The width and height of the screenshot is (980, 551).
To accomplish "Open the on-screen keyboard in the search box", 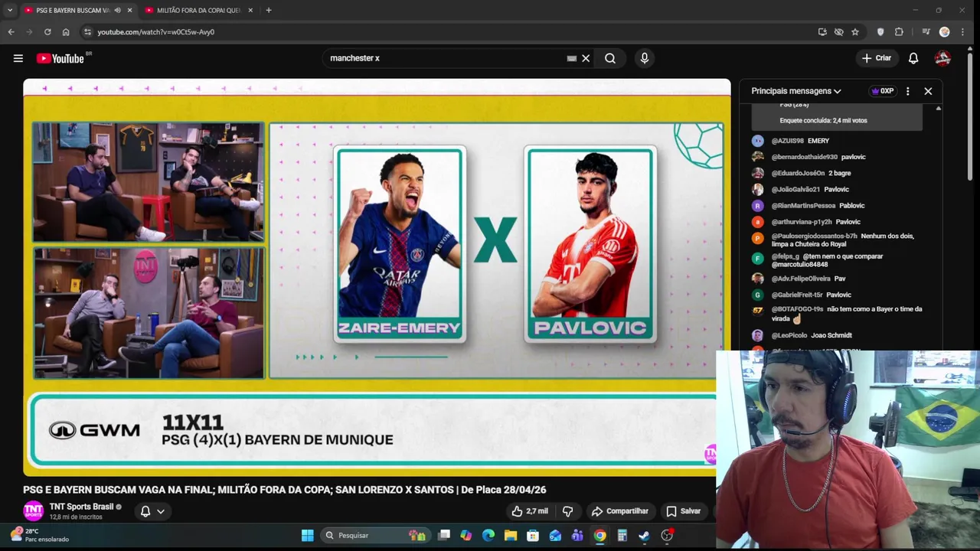I will click(x=571, y=58).
